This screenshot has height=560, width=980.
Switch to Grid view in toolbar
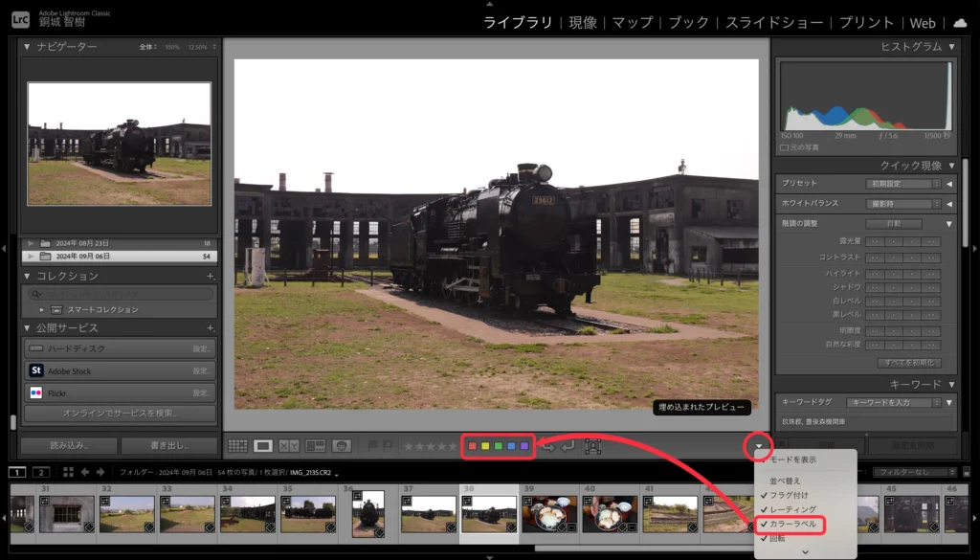tap(237, 446)
